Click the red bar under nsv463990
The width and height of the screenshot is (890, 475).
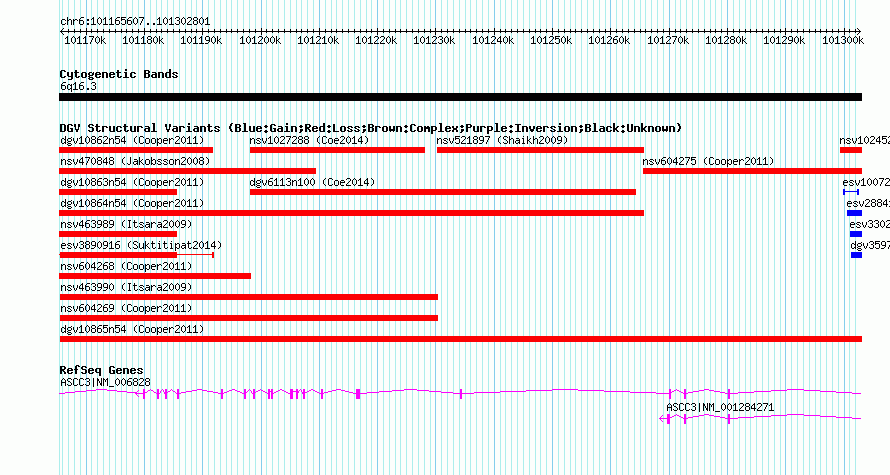click(x=249, y=297)
